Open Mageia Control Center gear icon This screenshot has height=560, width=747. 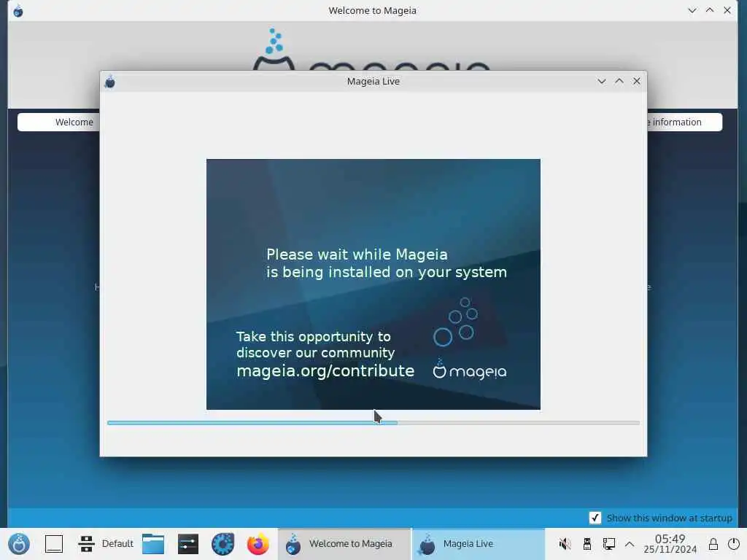pos(222,544)
